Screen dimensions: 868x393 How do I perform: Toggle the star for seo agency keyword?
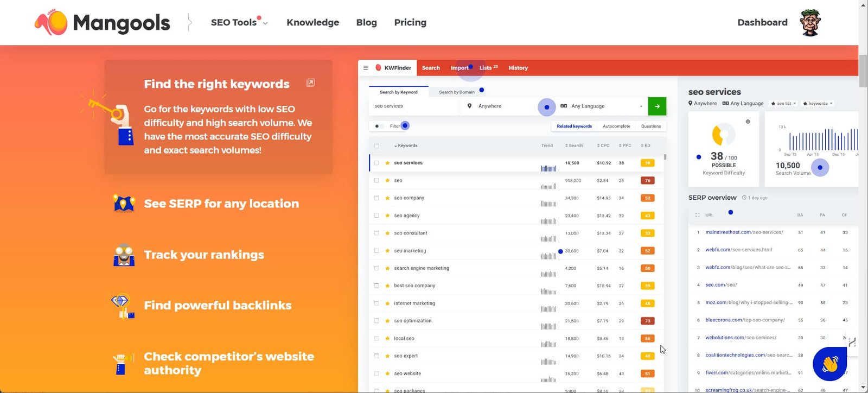tap(388, 215)
